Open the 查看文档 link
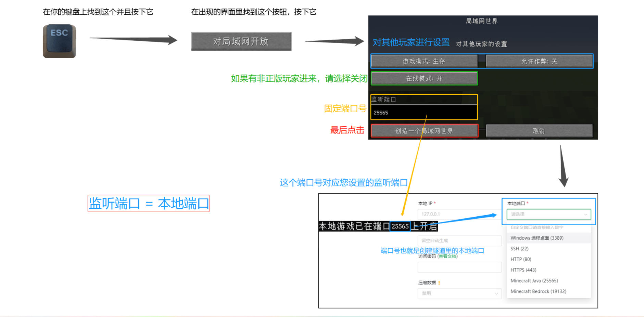644x317 pixels. pyautogui.click(x=447, y=256)
